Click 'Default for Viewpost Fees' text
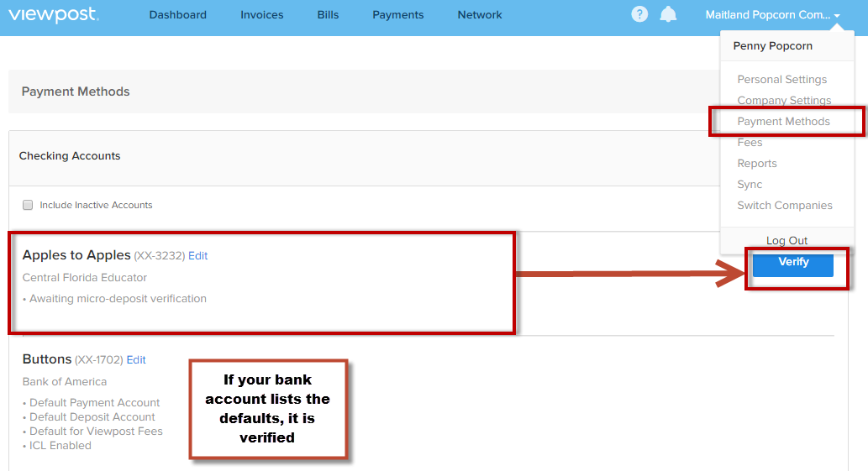The width and height of the screenshot is (868, 471). [x=96, y=432]
